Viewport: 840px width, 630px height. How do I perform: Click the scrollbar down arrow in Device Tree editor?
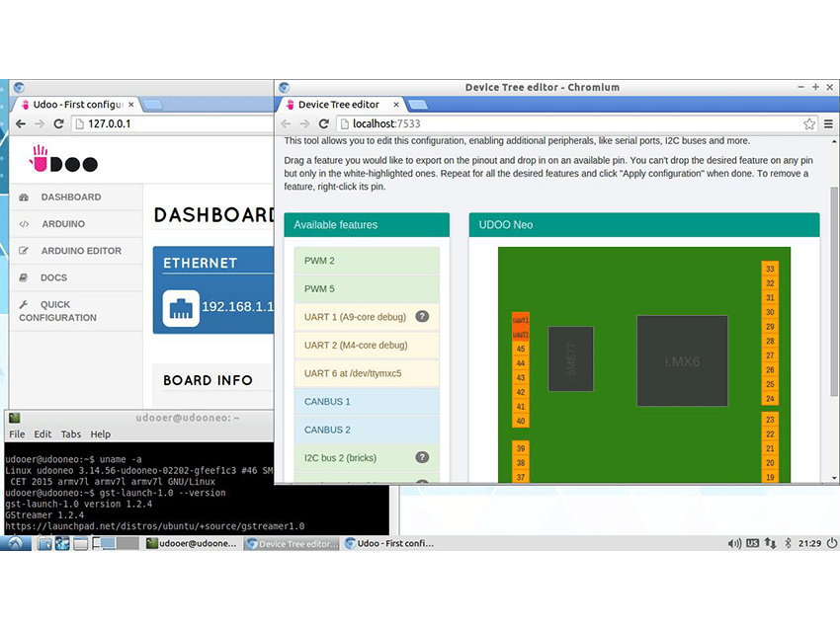(x=834, y=478)
